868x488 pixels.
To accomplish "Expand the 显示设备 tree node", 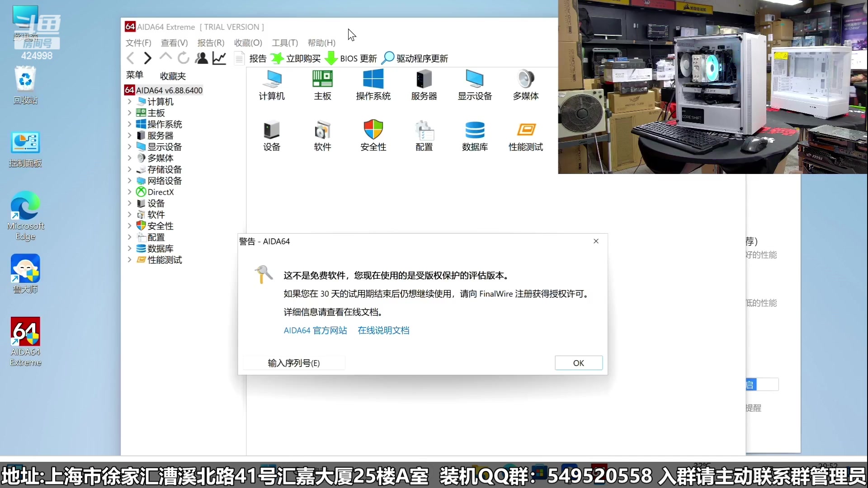I will coord(129,146).
